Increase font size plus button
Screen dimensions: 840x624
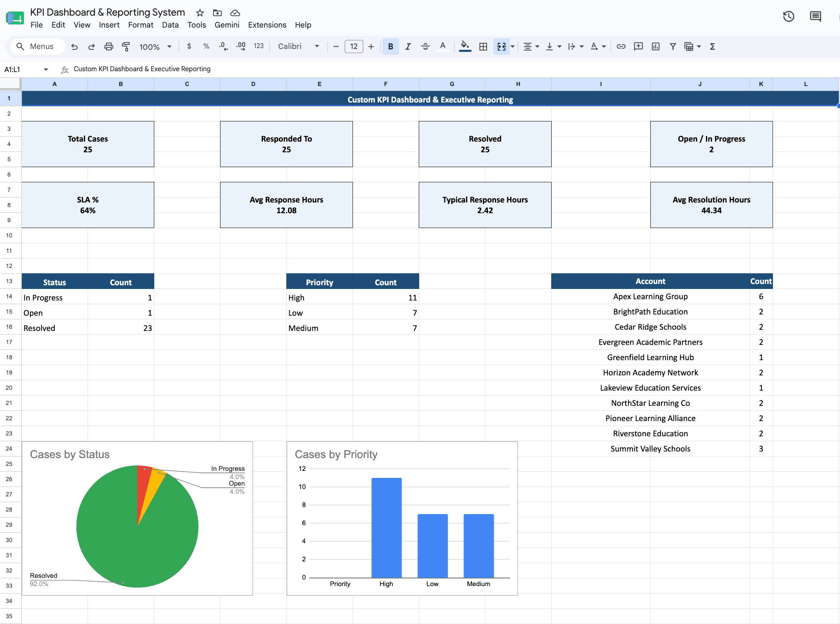[371, 47]
